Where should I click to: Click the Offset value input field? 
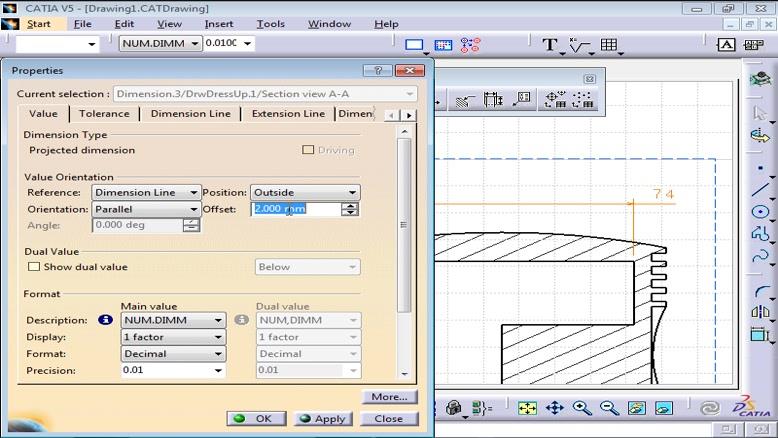coord(296,209)
